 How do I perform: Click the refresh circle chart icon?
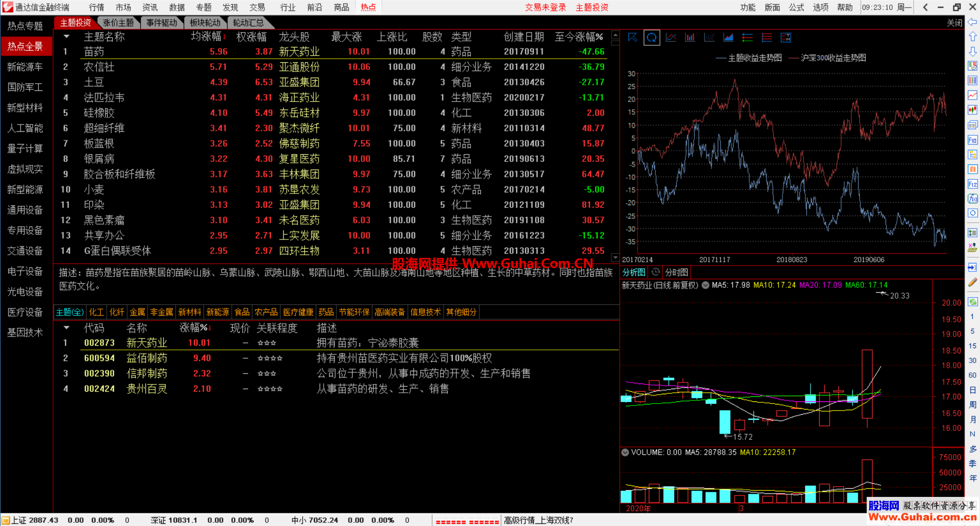point(652,37)
